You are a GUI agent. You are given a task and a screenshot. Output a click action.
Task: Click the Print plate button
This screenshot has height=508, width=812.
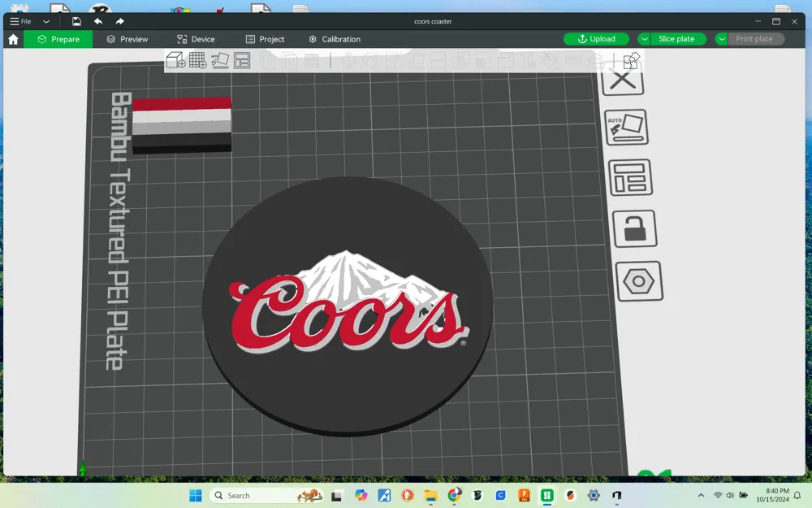[755, 39]
